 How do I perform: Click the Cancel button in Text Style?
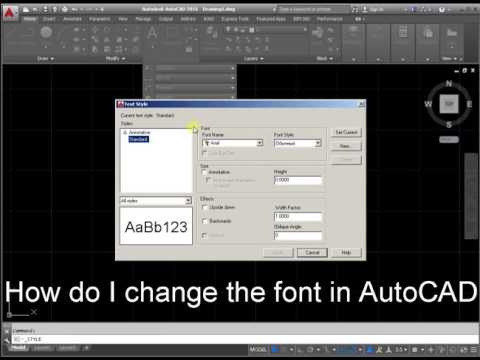tap(312, 253)
